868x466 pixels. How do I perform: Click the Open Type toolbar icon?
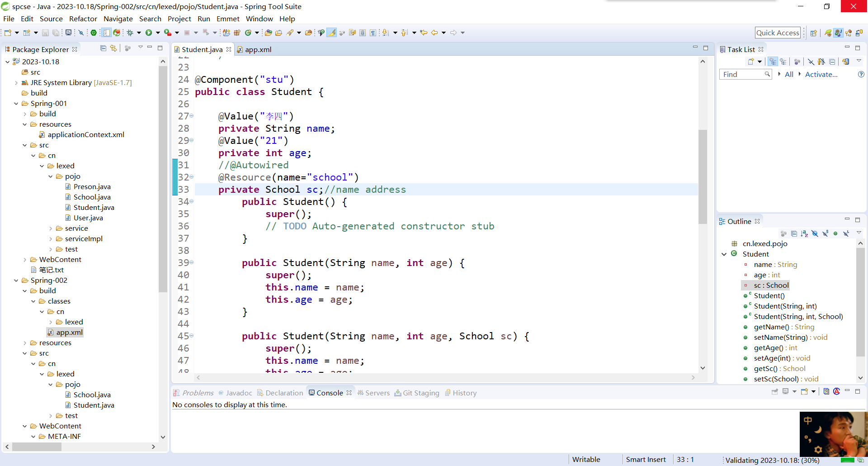[x=268, y=33]
